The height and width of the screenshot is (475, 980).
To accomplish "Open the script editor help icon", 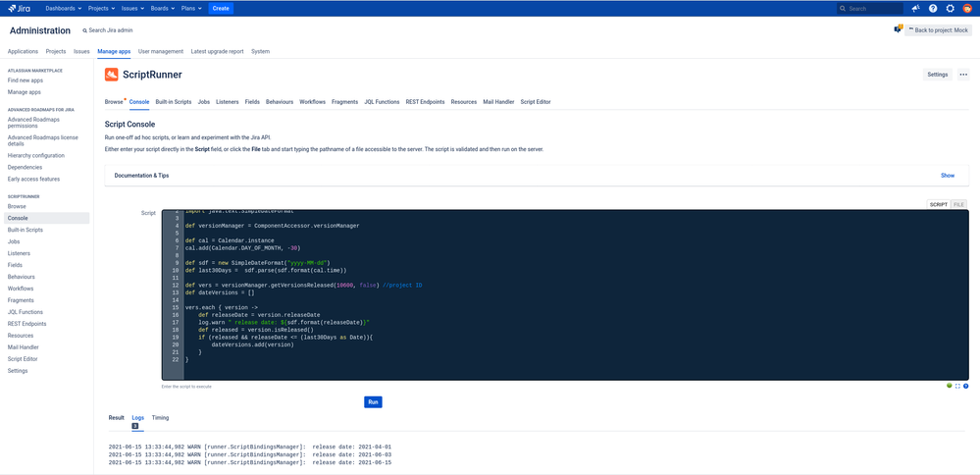I will click(x=965, y=387).
